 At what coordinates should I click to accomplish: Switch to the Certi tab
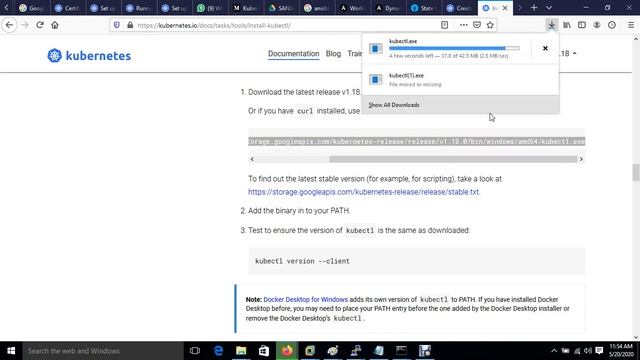point(68,8)
